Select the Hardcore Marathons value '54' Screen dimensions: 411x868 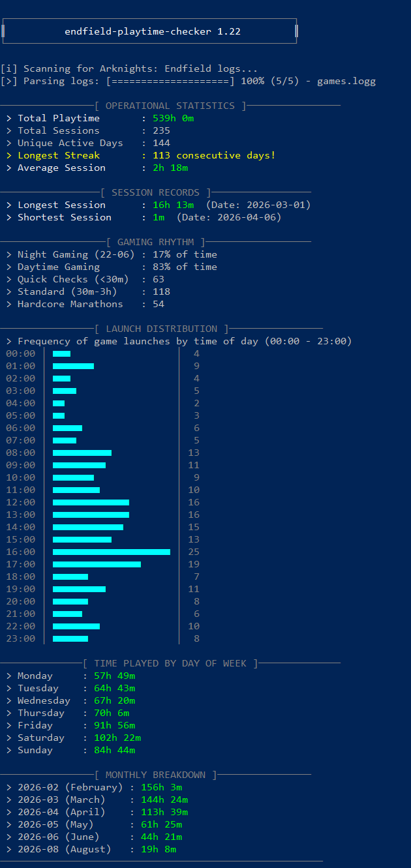coord(159,304)
